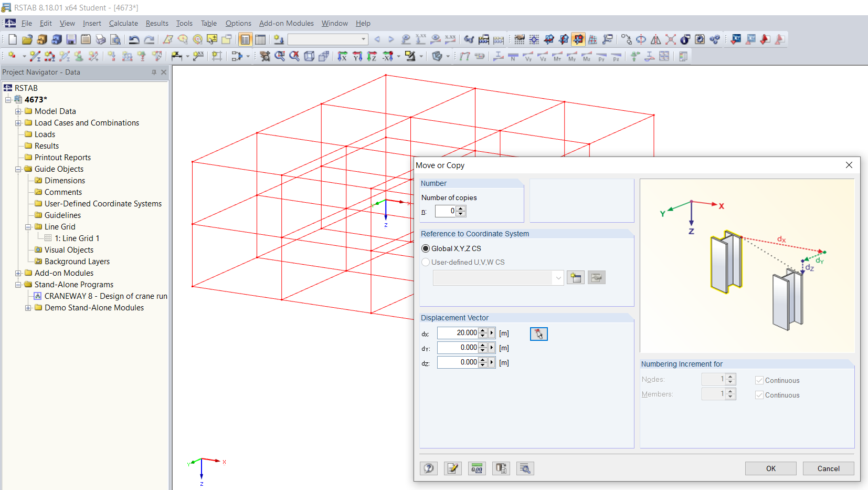Click the dy displacement input field
Screen dimensions: 868x490
458,348
